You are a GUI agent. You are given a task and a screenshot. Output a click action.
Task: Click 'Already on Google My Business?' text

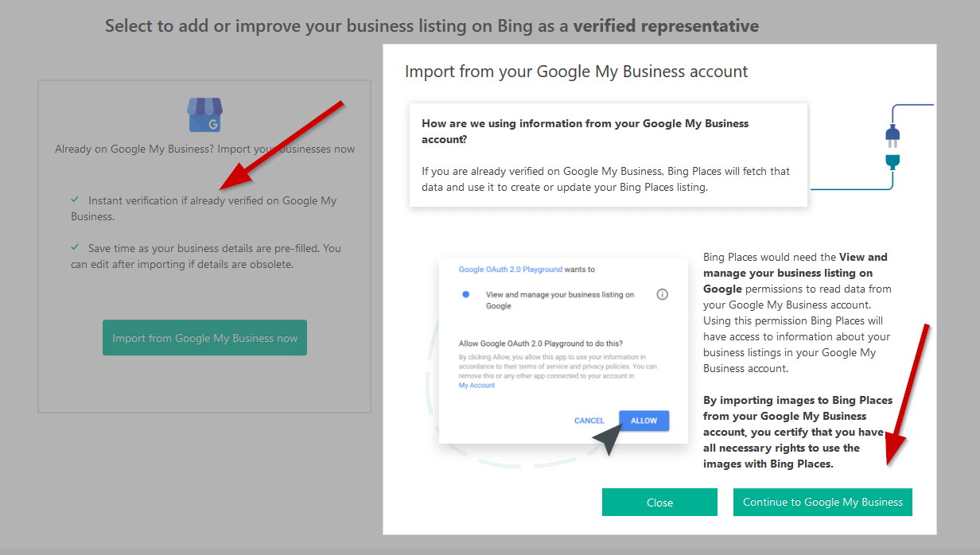tap(205, 149)
